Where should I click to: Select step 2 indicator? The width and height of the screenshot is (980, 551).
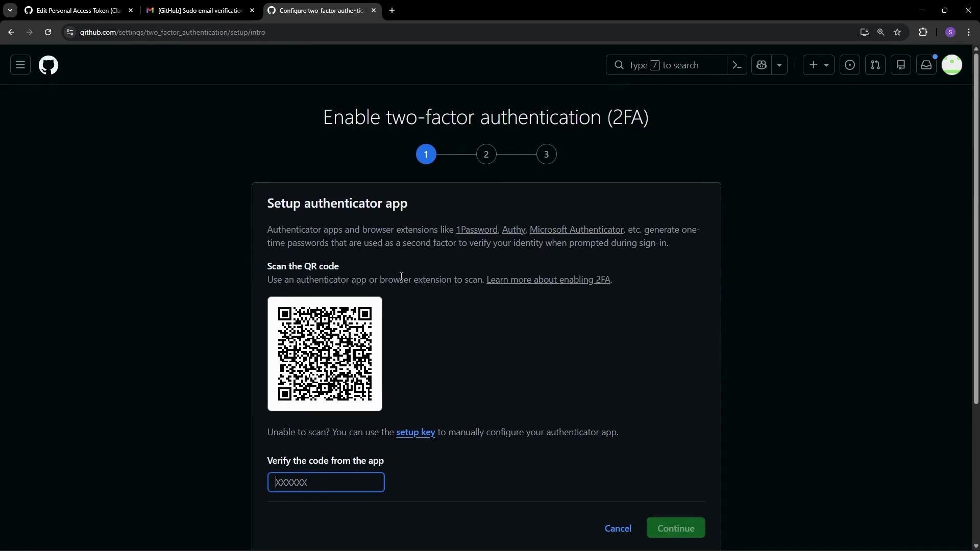pyautogui.click(x=486, y=154)
